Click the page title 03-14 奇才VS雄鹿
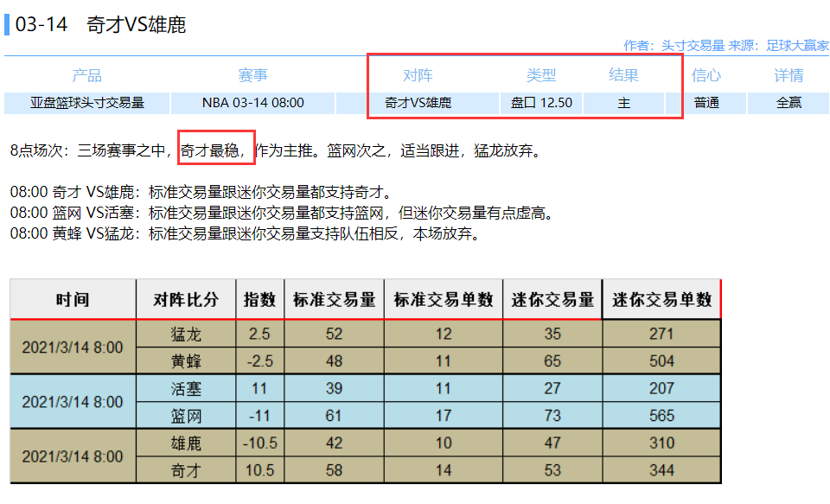This screenshot has height=504, width=830. tap(100, 24)
